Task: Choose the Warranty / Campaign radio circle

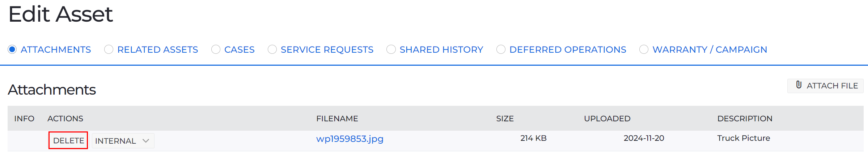Action: pos(644,49)
